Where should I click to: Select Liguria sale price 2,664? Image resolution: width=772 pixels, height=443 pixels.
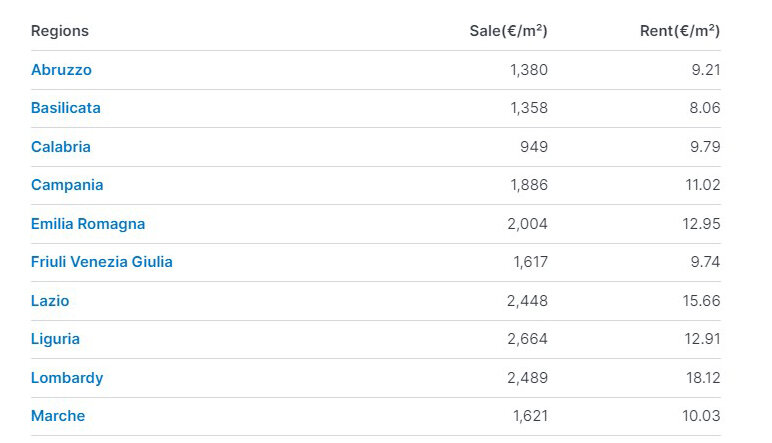(x=527, y=339)
